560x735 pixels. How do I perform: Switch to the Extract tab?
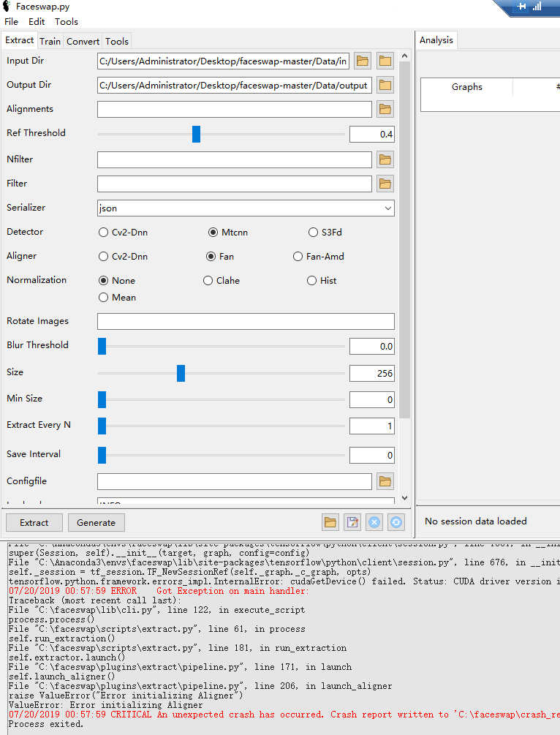click(x=19, y=40)
